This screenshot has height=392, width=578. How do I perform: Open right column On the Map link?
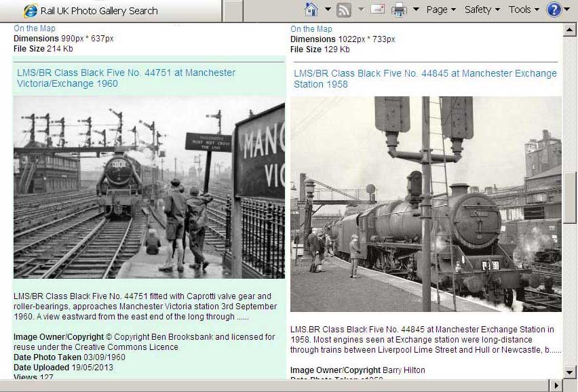[311, 29]
